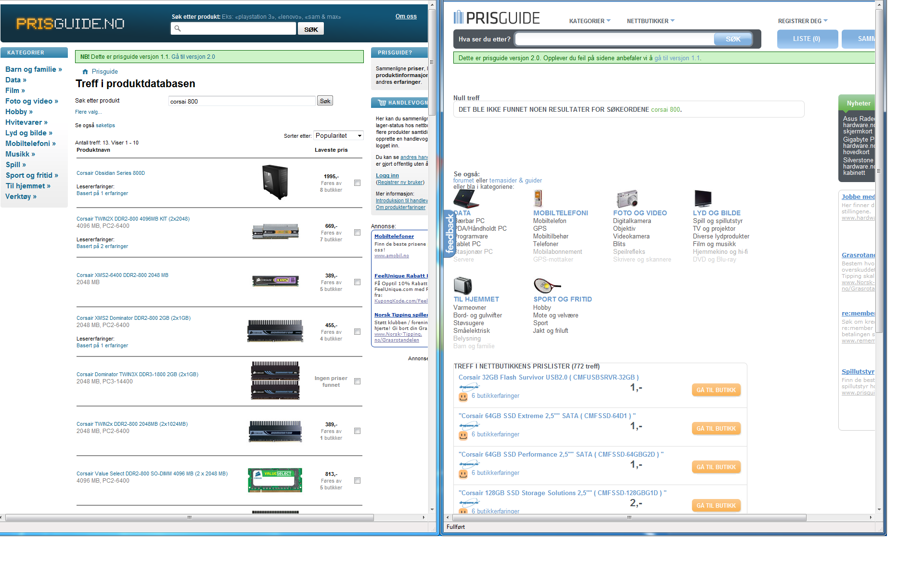
Task: Tick checkbox for Corsair TWIN2X DDR2-800 4096MB KIT
Action: (357, 233)
